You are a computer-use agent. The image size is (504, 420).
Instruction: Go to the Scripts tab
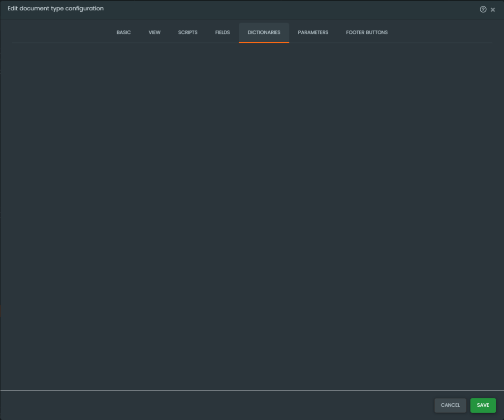coord(188,32)
